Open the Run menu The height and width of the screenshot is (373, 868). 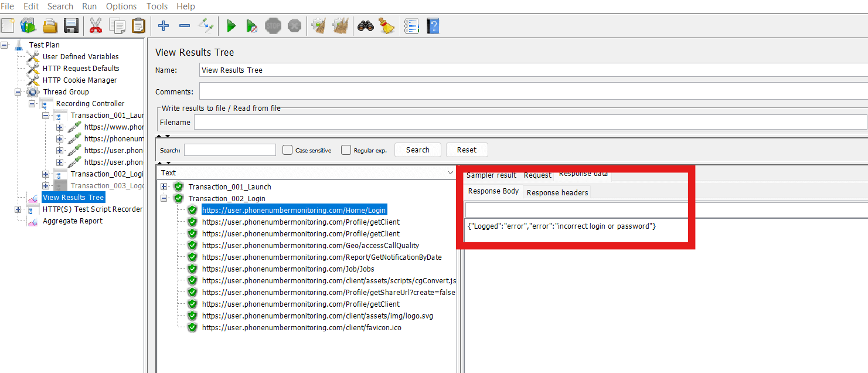[x=90, y=6]
